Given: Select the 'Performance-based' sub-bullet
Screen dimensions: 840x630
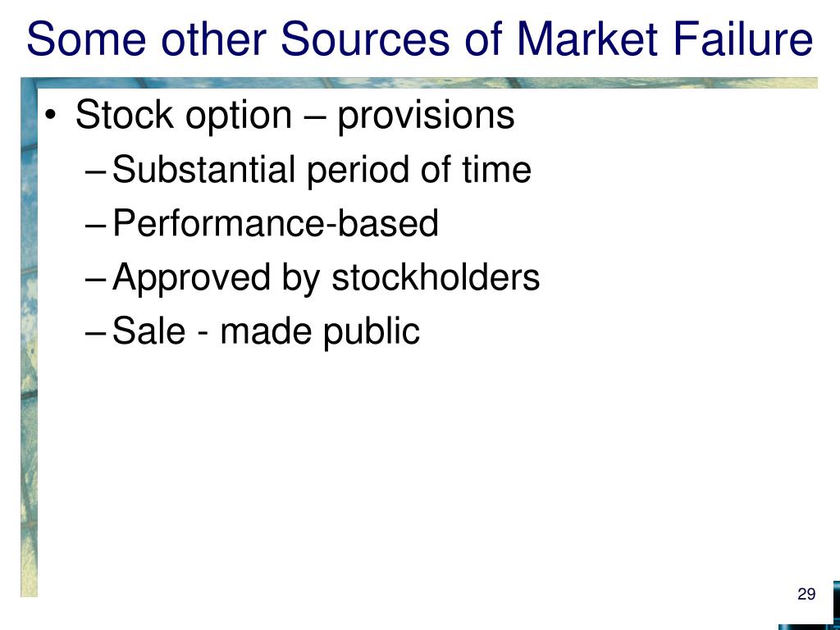Looking at the screenshot, I should (x=276, y=223).
